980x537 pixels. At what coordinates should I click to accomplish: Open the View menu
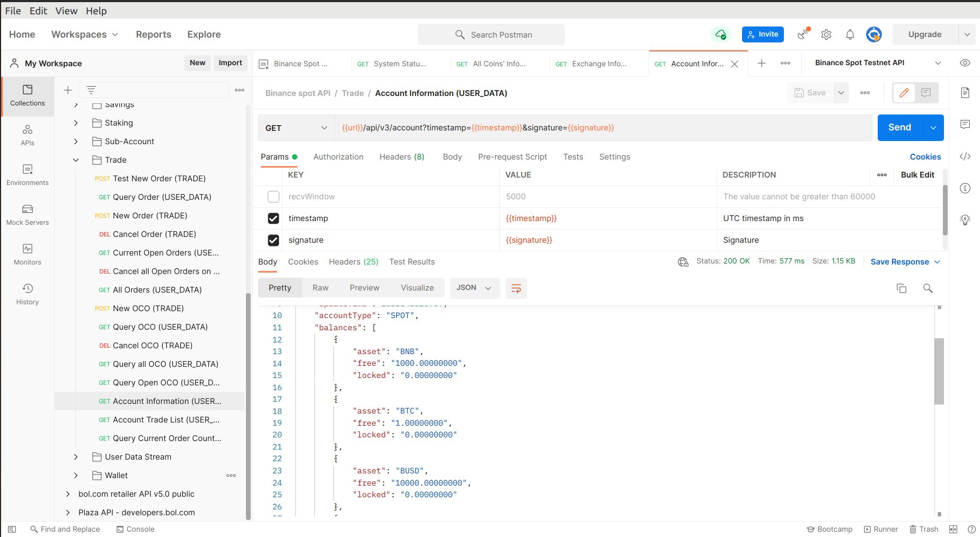(66, 11)
